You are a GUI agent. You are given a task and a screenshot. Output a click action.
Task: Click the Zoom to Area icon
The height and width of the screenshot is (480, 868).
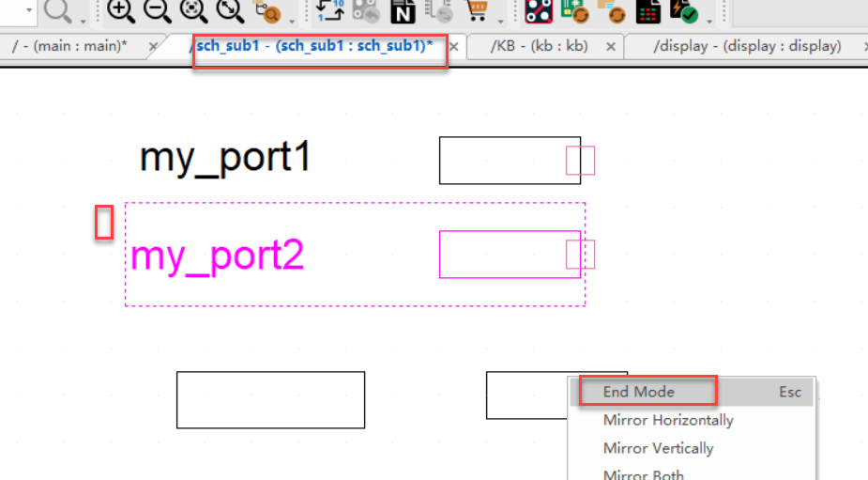click(229, 11)
